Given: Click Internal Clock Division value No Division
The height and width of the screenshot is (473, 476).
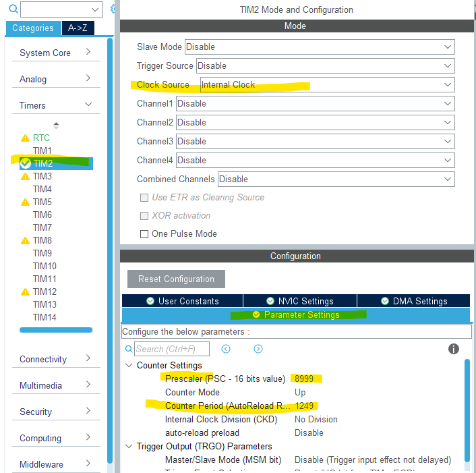Looking at the screenshot, I should (316, 420).
